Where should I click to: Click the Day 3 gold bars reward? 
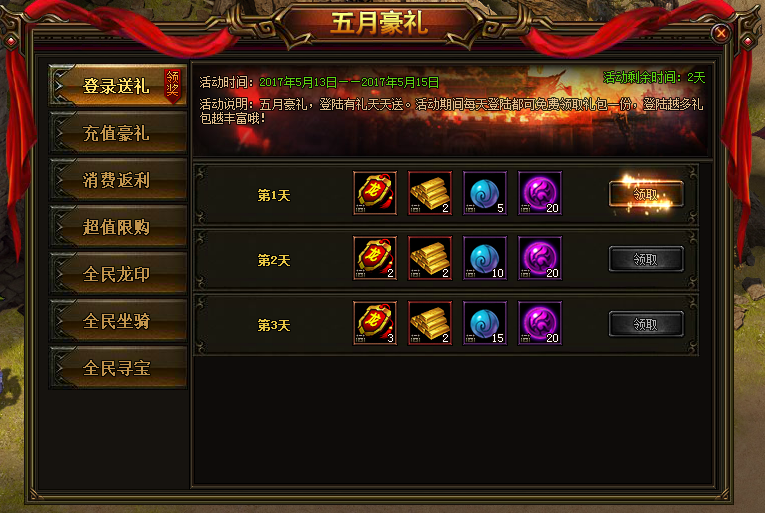click(430, 323)
